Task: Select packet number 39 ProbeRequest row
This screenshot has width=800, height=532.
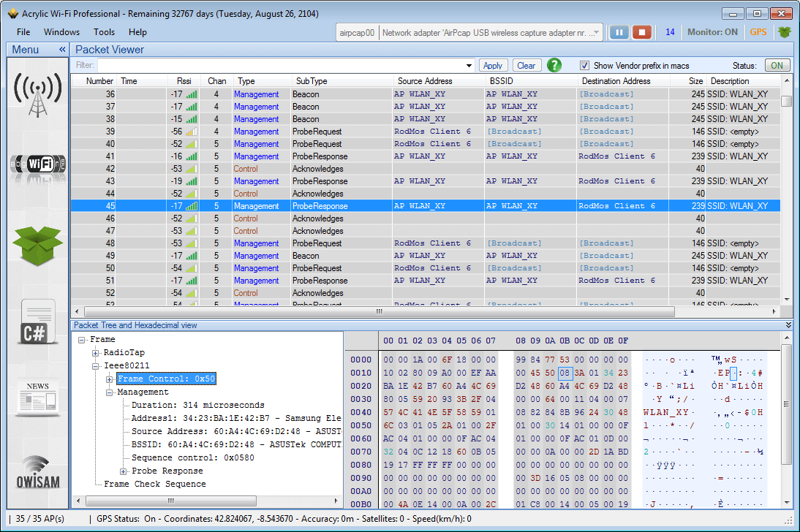Action: click(x=426, y=132)
